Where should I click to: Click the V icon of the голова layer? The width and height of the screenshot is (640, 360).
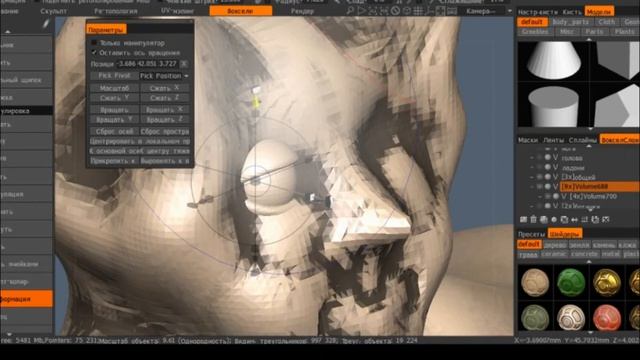pos(555,158)
